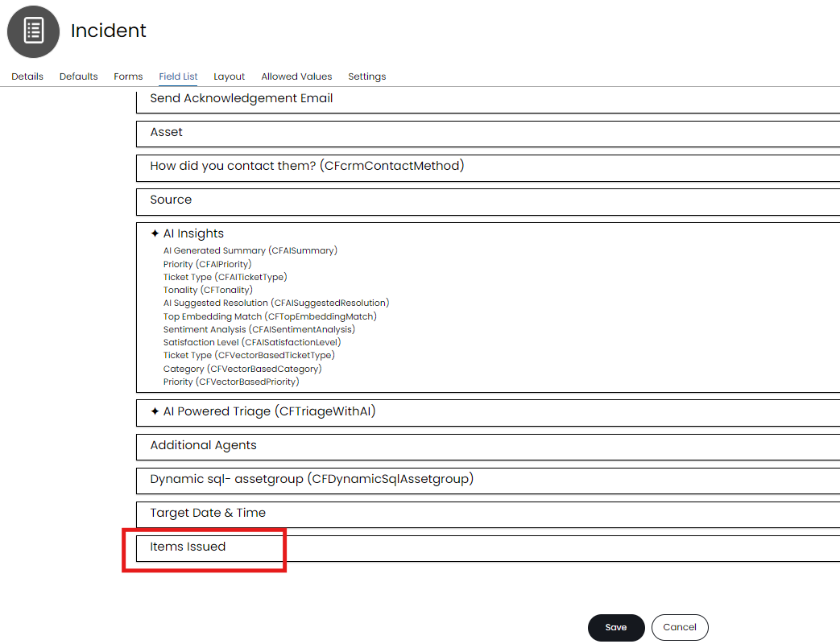Open the Forms tab
840x644 pixels.
coord(128,76)
